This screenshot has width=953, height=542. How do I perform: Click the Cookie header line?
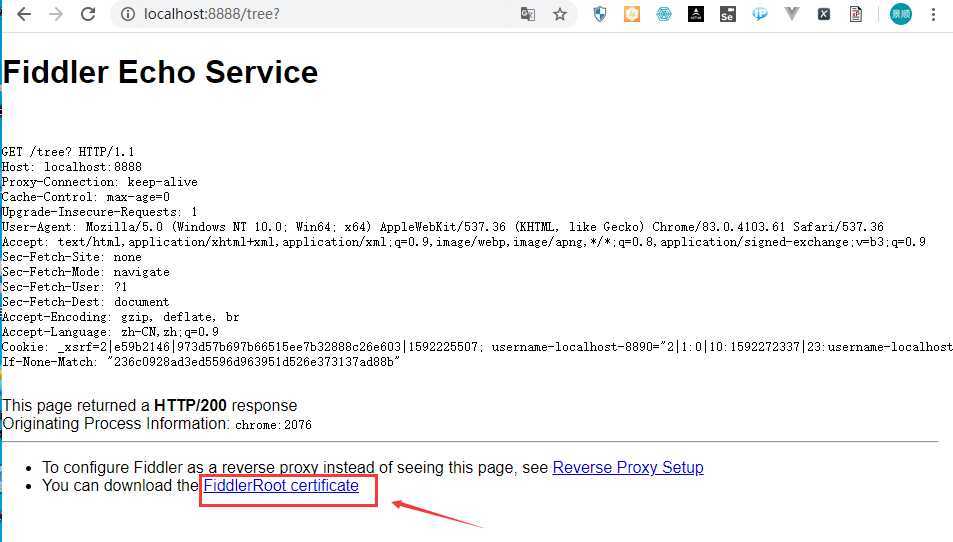tap(477, 347)
